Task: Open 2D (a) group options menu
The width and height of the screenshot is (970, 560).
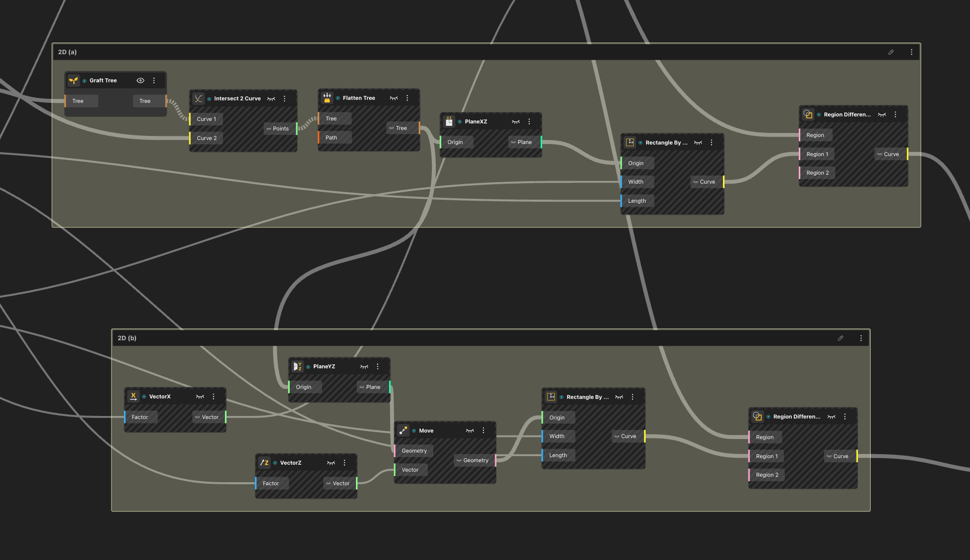Action: (x=912, y=52)
